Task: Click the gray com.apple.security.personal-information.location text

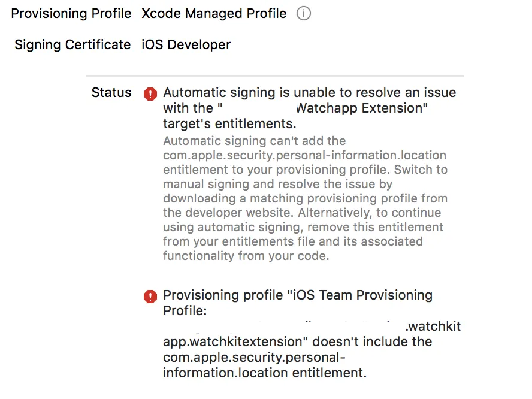Action: [x=304, y=155]
